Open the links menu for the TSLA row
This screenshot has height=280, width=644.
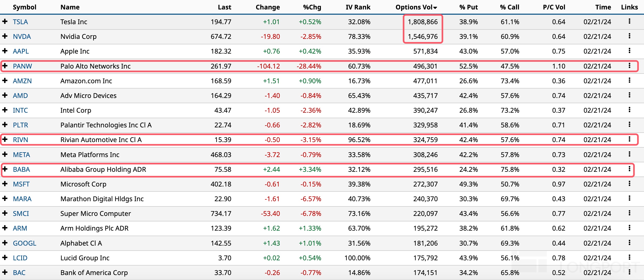(629, 21)
